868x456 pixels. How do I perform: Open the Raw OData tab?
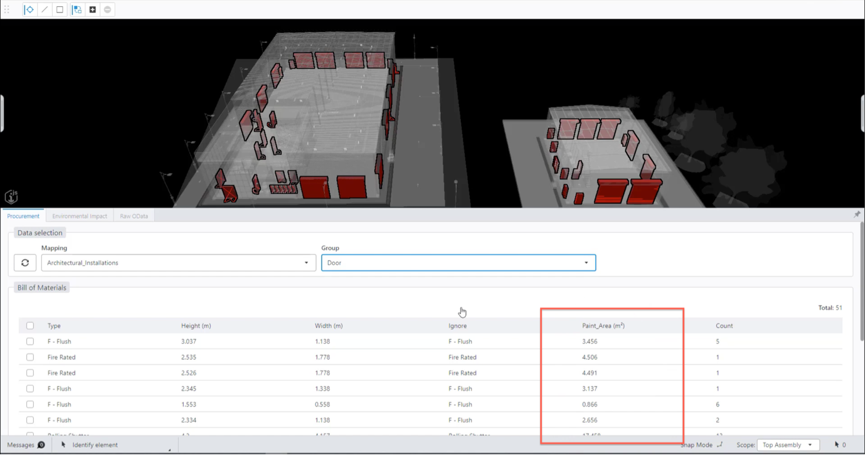coord(133,215)
